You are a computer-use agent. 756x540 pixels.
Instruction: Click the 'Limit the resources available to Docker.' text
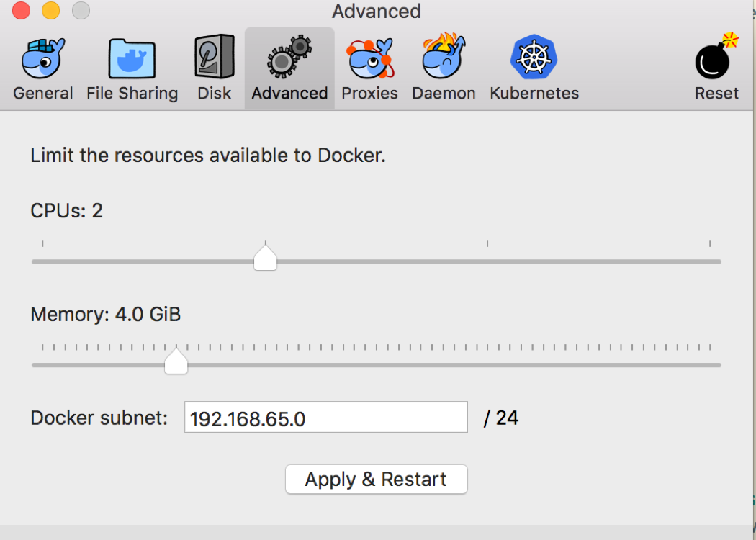pyautogui.click(x=208, y=156)
